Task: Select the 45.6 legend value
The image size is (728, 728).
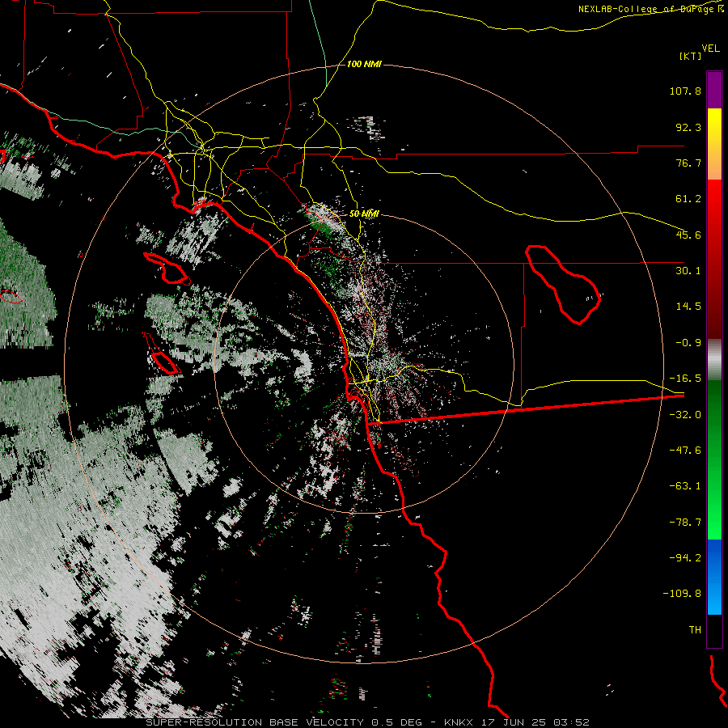Action: point(688,235)
